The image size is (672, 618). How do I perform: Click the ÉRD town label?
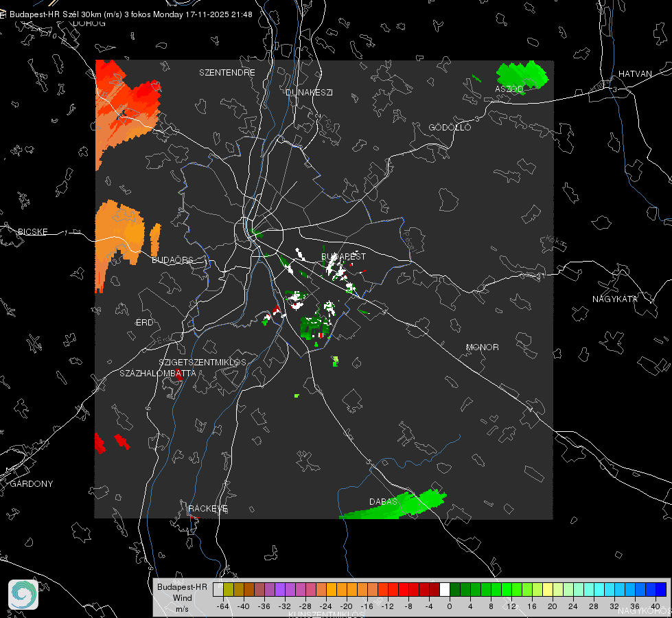[x=144, y=323]
